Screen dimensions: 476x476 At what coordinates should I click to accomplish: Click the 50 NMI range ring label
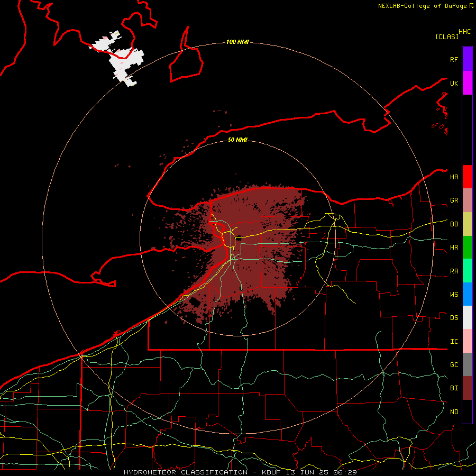237,140
